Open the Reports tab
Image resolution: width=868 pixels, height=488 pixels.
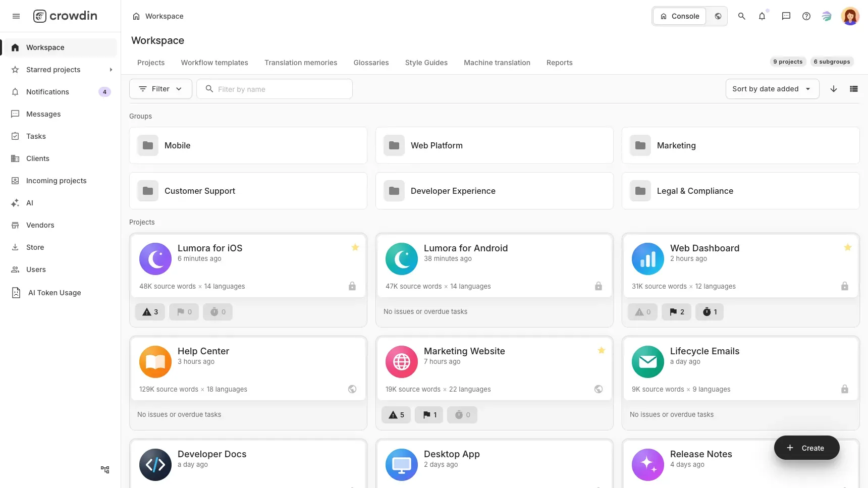(x=560, y=63)
